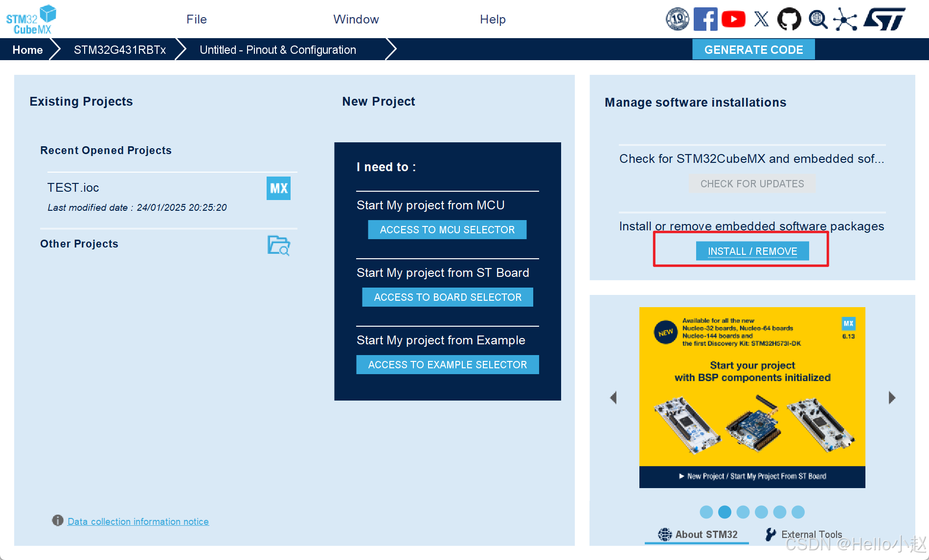Show previous banner with left arrow
This screenshot has width=929, height=560.
pyautogui.click(x=613, y=398)
